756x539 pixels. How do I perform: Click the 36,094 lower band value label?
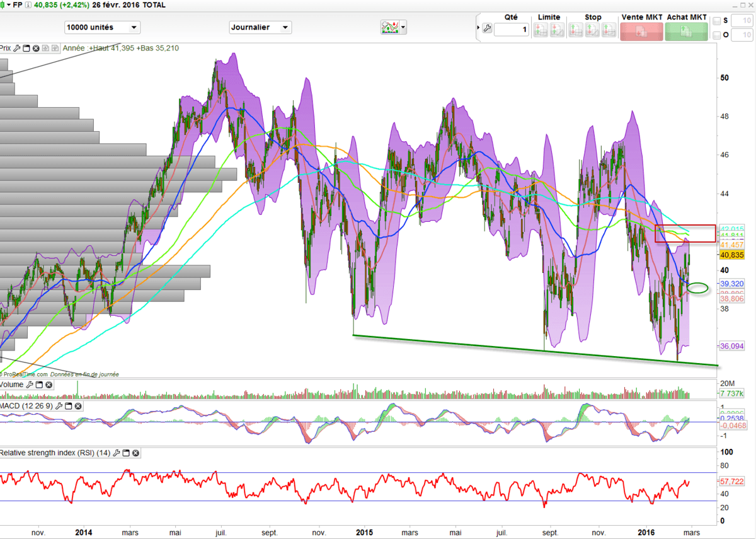[733, 345]
